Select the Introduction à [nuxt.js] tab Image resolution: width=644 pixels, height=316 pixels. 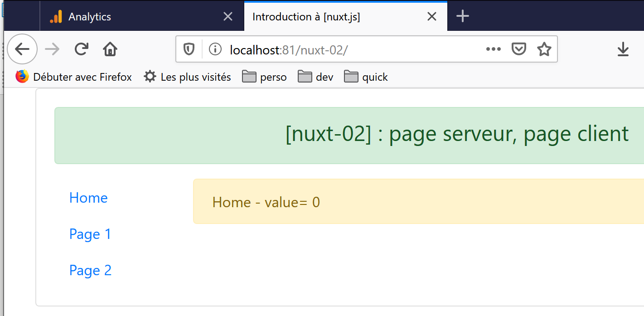[335, 17]
